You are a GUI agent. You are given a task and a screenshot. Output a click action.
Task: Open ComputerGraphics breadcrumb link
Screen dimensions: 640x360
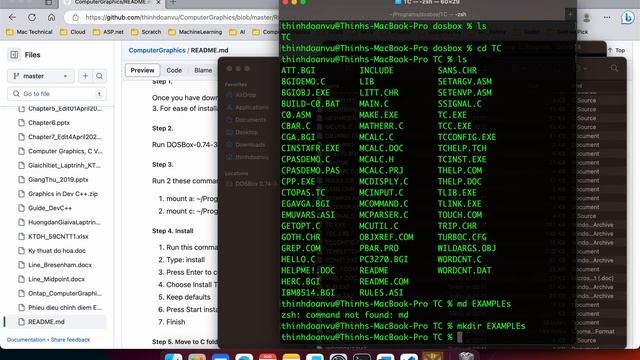(157, 50)
